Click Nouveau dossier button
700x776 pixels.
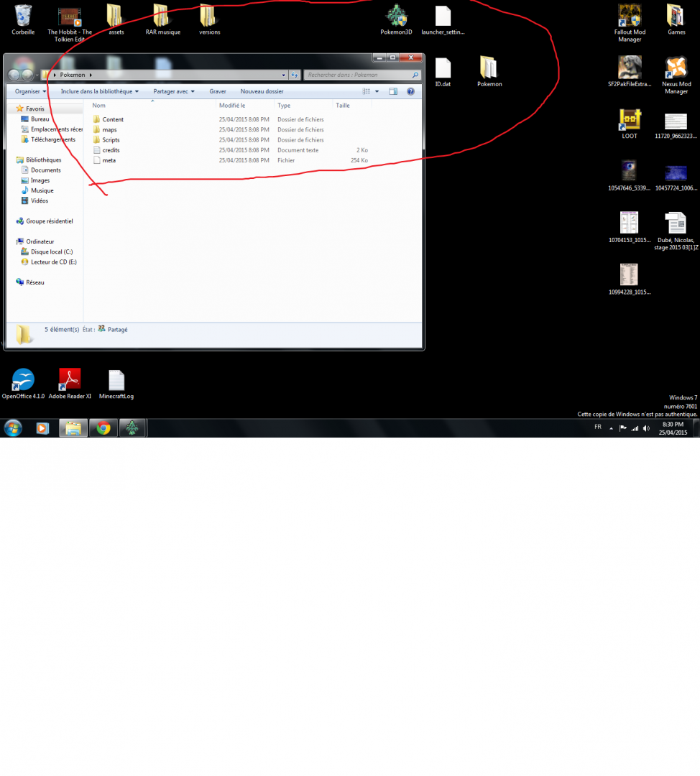[262, 91]
